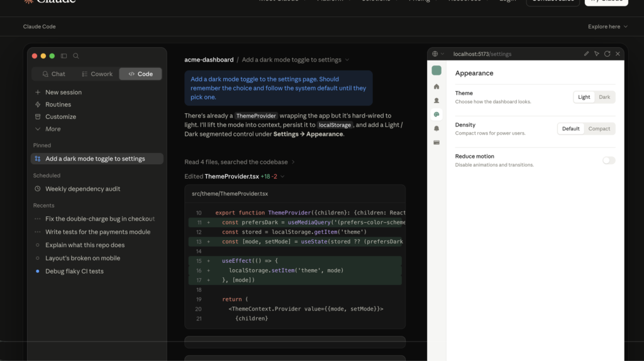
Task: Open the billing card icon in preview sidebar
Action: (436, 143)
